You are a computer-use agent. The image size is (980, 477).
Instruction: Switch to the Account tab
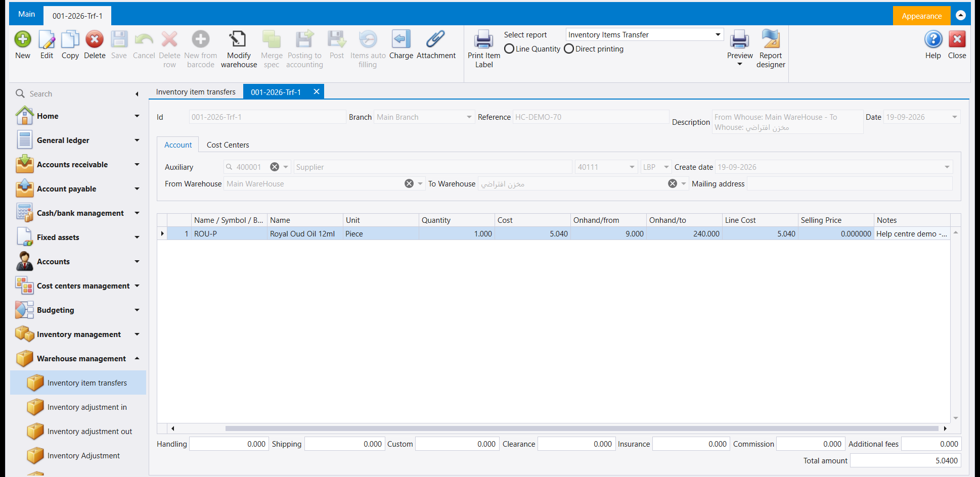click(x=178, y=145)
